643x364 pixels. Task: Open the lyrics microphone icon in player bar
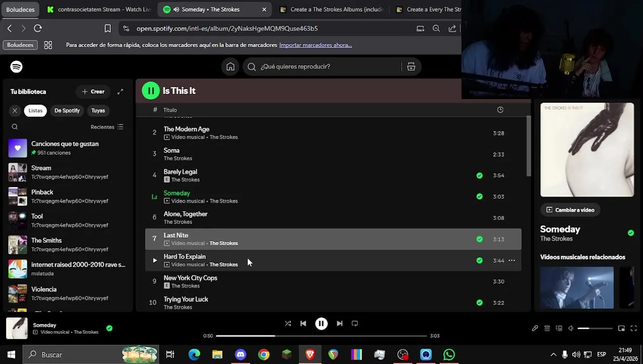535,328
